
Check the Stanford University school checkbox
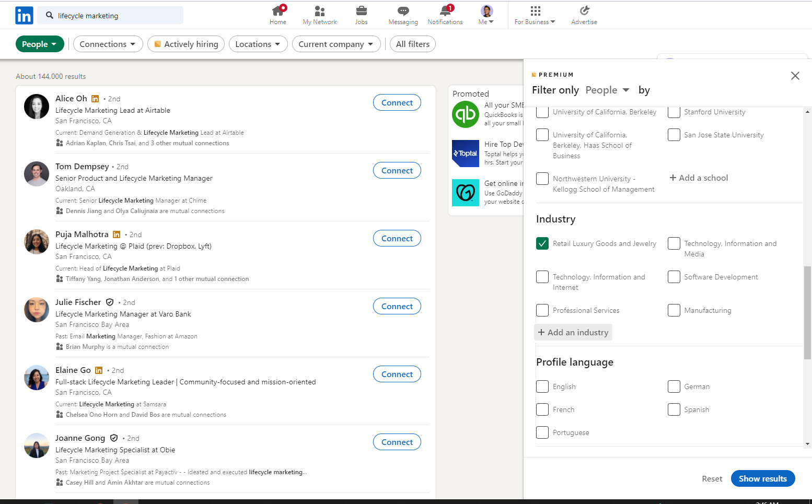(x=674, y=112)
